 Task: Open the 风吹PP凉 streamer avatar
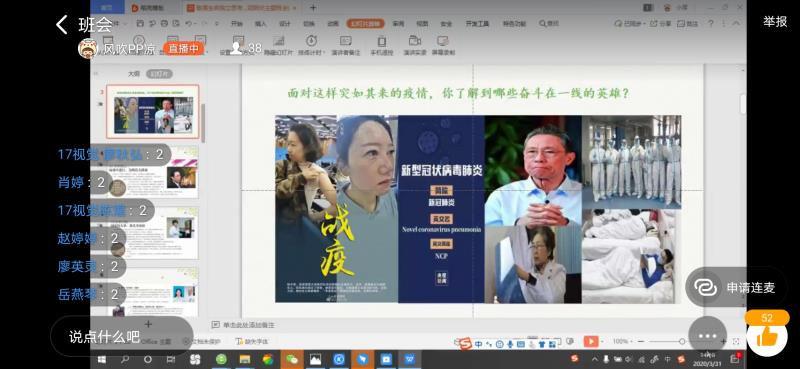click(88, 48)
